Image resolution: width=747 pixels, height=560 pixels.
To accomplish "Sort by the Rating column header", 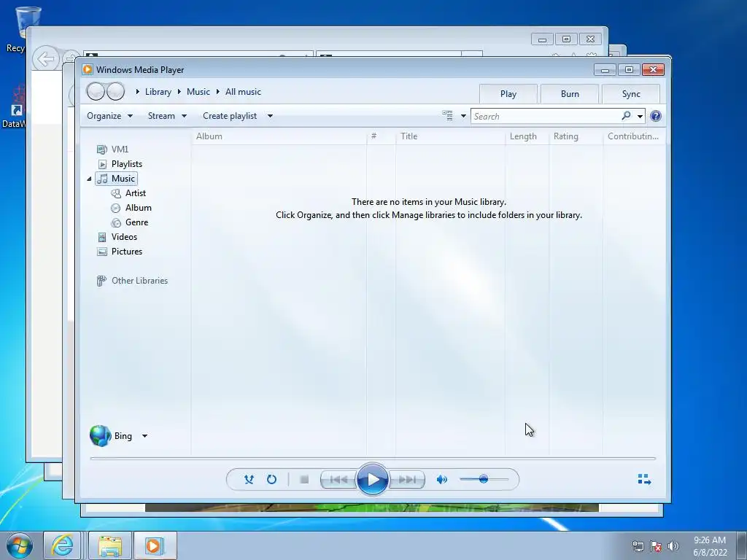I will [576, 136].
